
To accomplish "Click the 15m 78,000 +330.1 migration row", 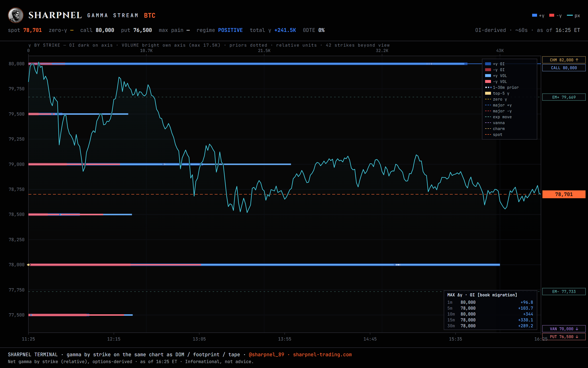I will tap(490, 320).
